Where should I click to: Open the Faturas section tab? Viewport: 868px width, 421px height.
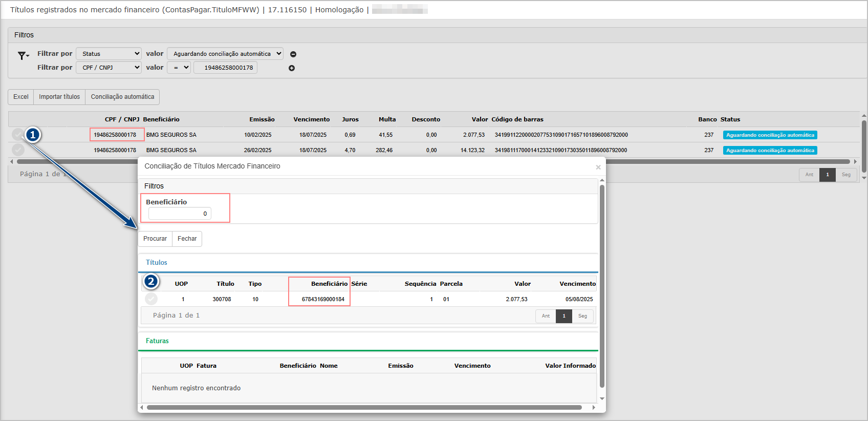tap(157, 341)
